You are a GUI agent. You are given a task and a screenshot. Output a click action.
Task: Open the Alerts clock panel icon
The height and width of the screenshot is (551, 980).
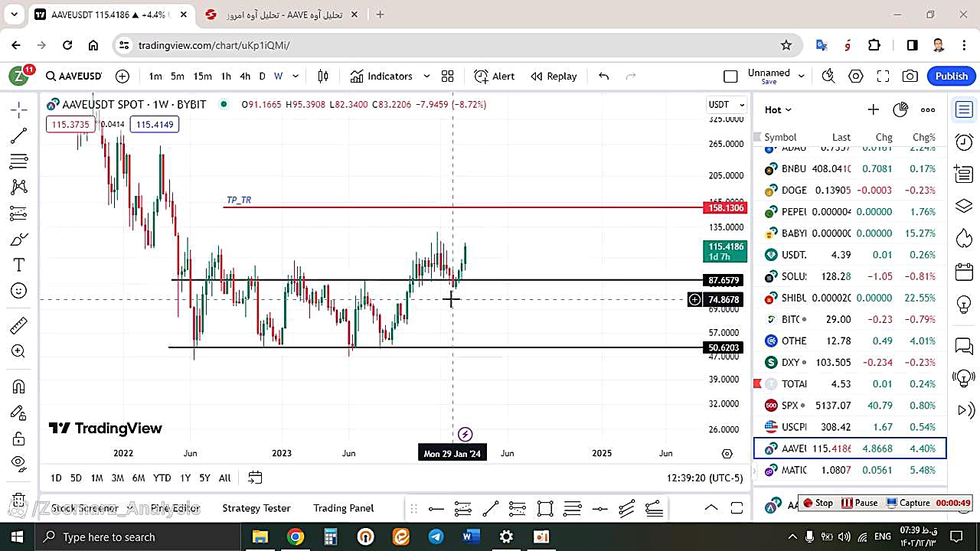[x=964, y=142]
